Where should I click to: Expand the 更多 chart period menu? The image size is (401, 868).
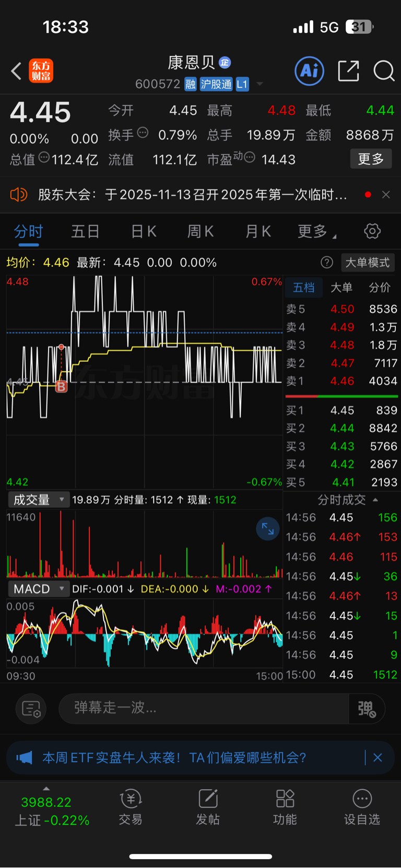[316, 231]
